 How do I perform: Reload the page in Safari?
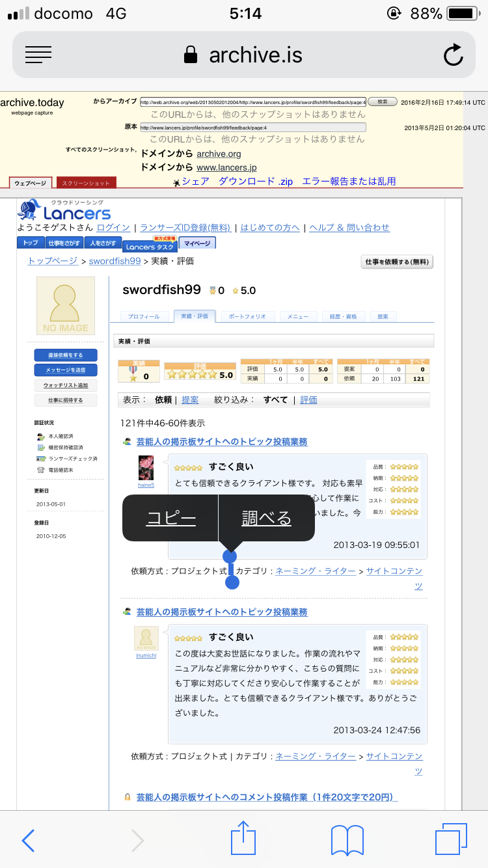coord(453,55)
